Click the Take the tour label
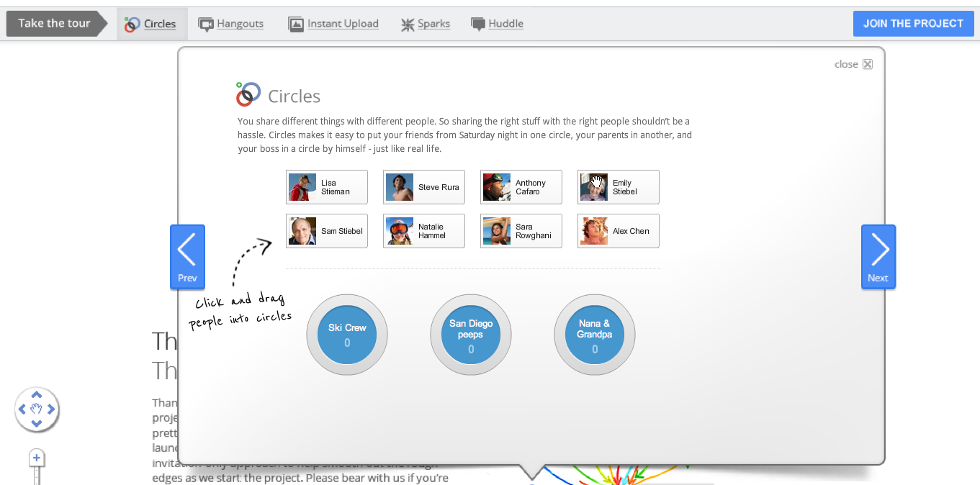 [55, 23]
